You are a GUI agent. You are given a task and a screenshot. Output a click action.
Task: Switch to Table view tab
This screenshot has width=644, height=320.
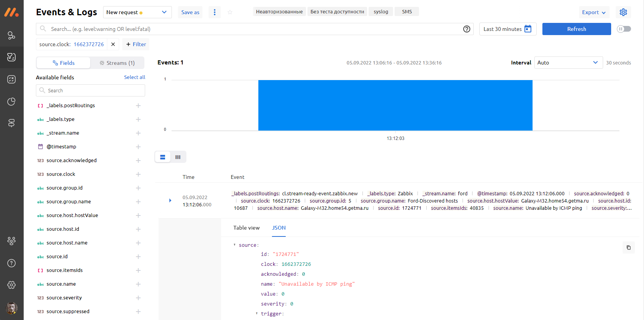246,228
